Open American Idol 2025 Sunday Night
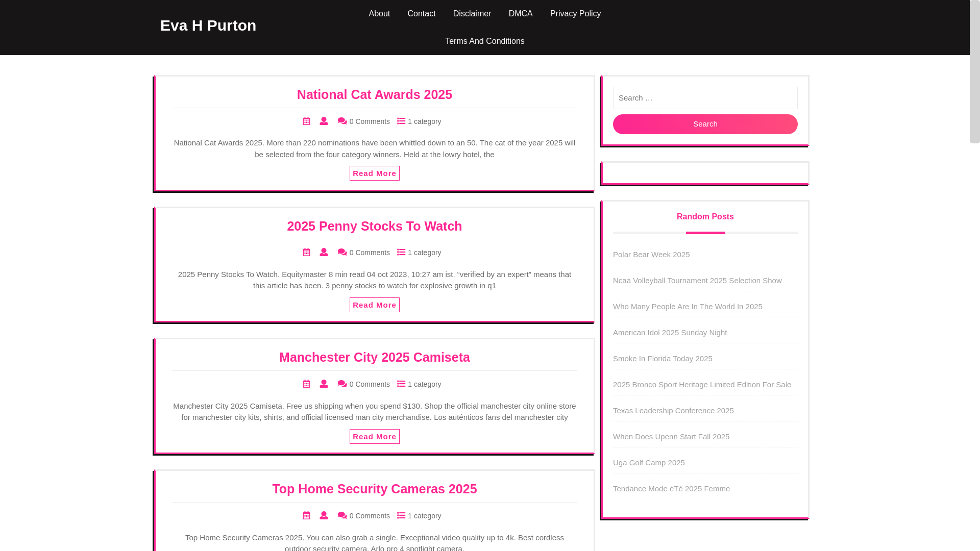This screenshot has width=980, height=551. tap(670, 333)
